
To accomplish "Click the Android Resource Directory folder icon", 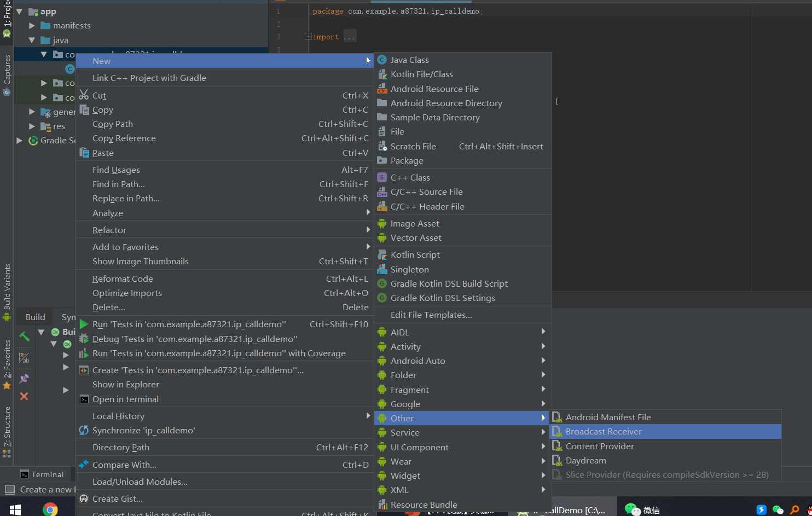I will tap(382, 103).
